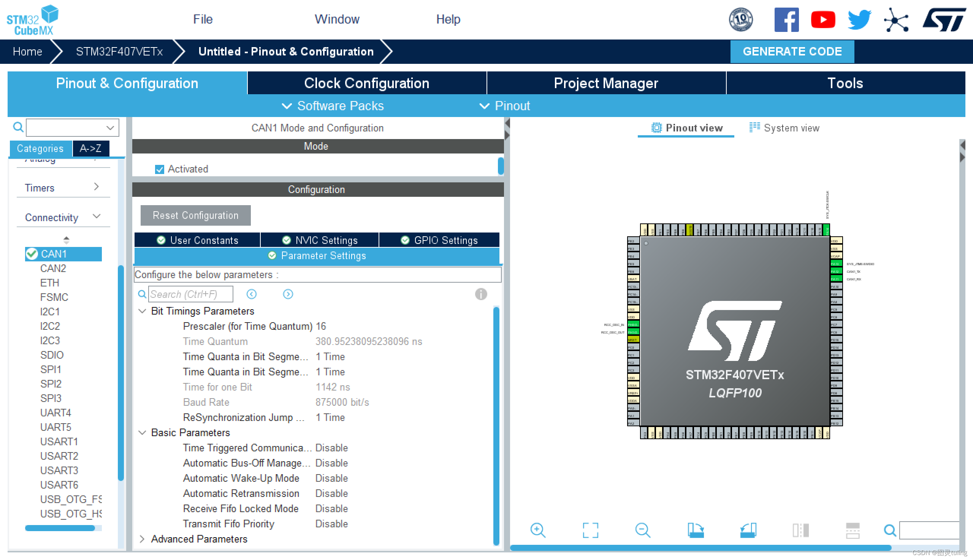Expand Advanced Parameters group
The width and height of the screenshot is (973, 560).
coord(142,539)
